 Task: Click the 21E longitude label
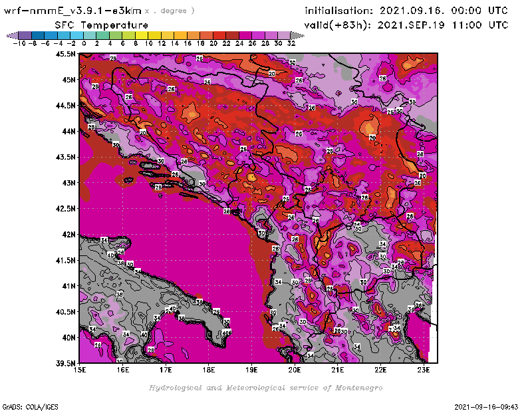pos(338,370)
